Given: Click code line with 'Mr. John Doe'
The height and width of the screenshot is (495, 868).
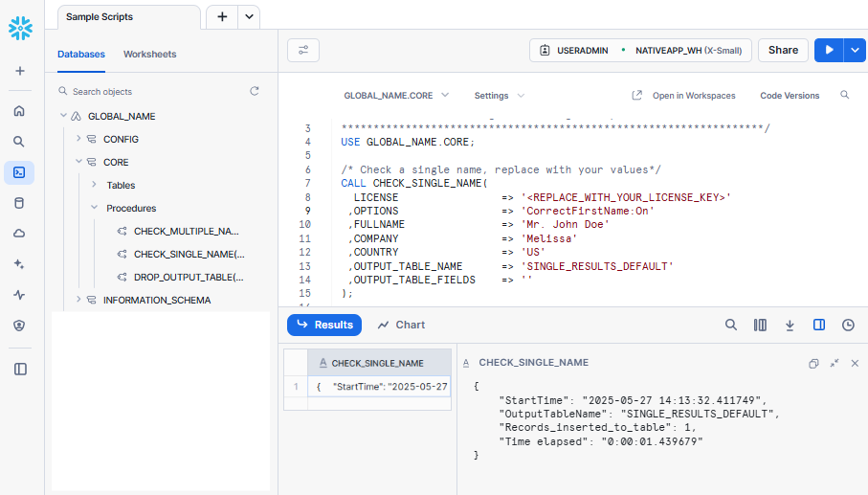Looking at the screenshot, I should 479,224.
